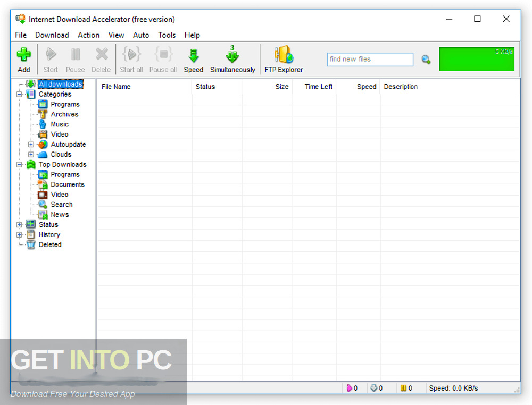Click the green speed graph panel

(477, 59)
